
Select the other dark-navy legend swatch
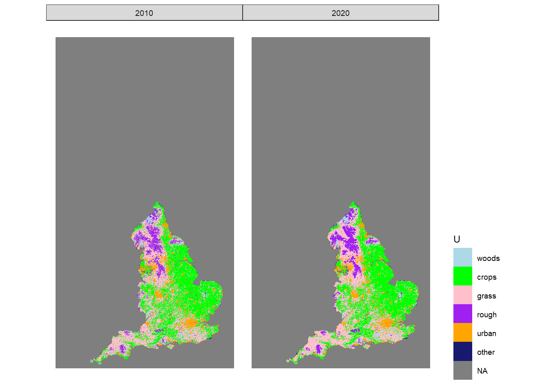coord(462,351)
